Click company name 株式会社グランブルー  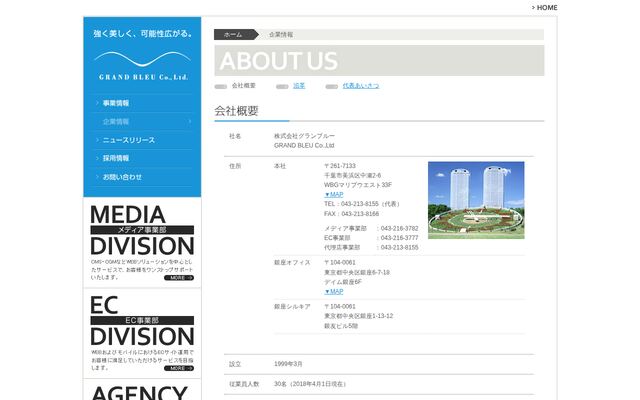coord(304,136)
